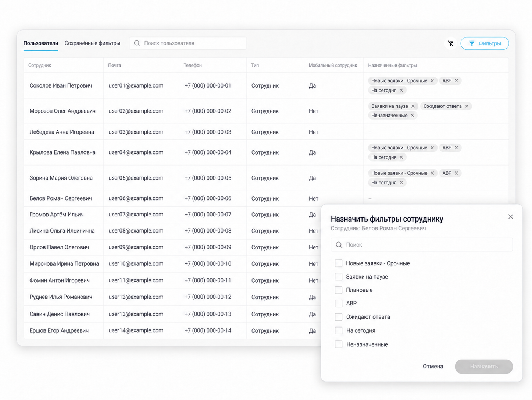
Task: Click the search magnifier in Поиск пользователя
Action: click(137, 43)
